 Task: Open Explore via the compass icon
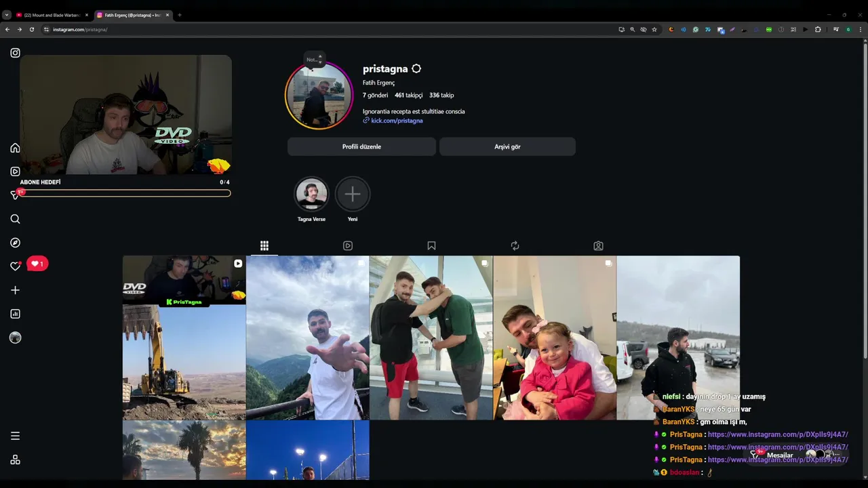click(15, 243)
